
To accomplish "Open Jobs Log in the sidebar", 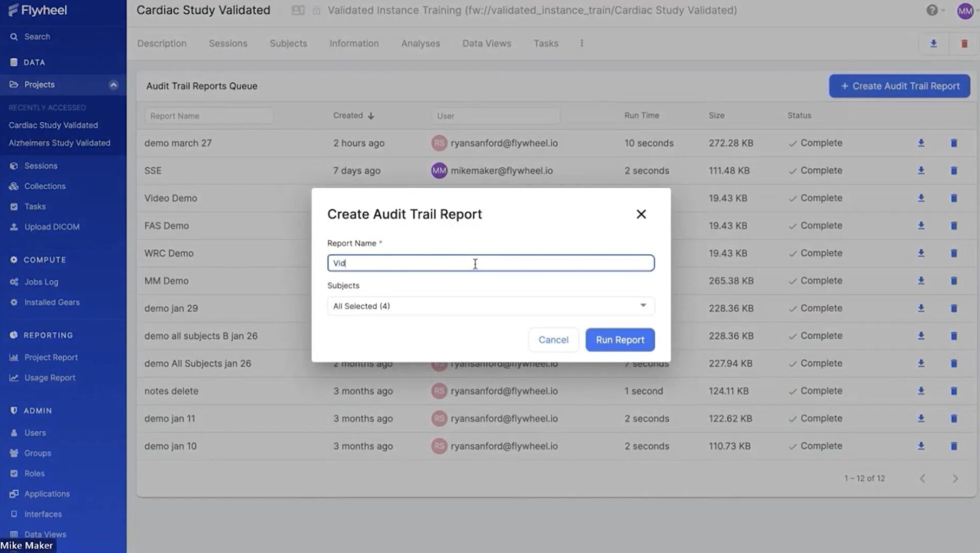I will coord(41,282).
